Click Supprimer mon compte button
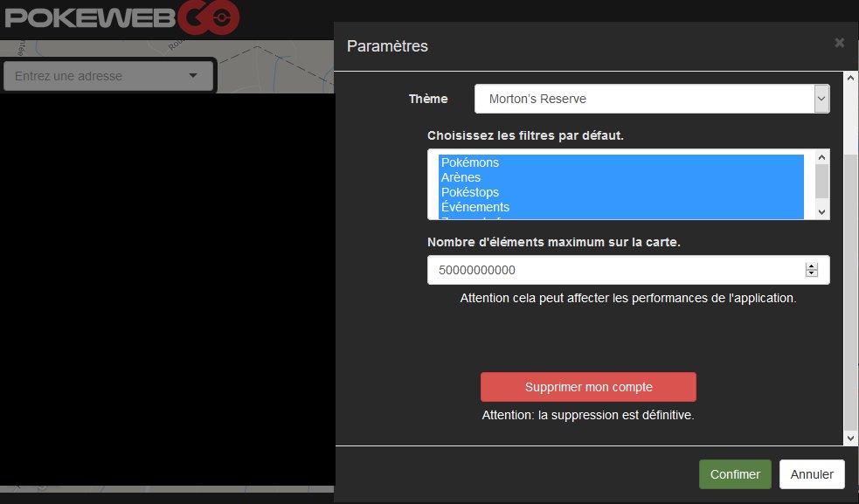This screenshot has height=504, width=859. coord(588,387)
